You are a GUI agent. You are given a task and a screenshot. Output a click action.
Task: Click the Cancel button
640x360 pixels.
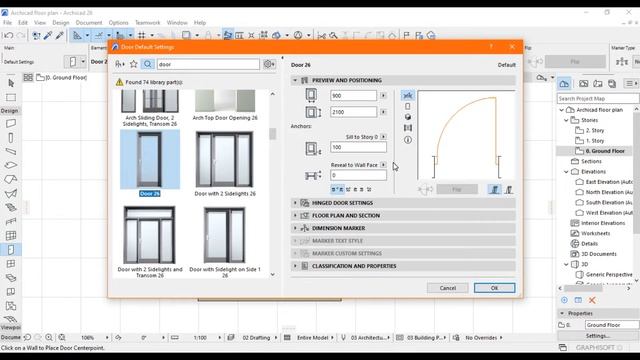[x=448, y=288]
